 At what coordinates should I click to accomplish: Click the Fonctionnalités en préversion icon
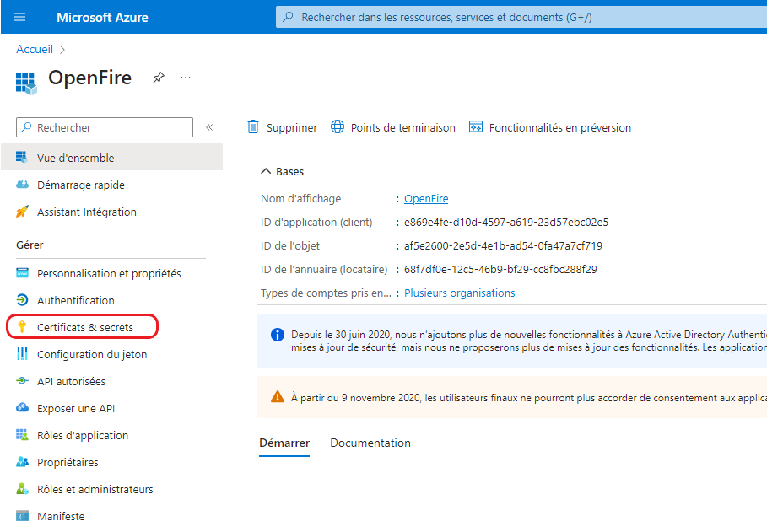click(475, 126)
